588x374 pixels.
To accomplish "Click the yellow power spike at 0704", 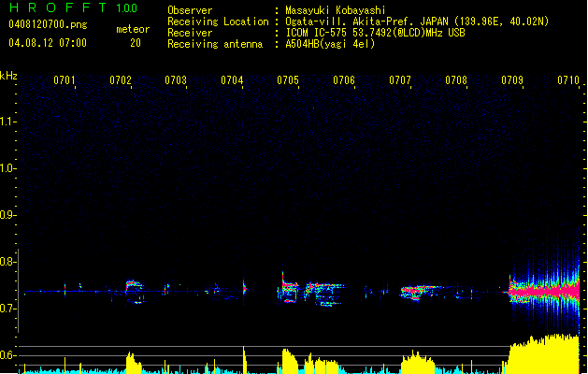I will pyautogui.click(x=245, y=359).
